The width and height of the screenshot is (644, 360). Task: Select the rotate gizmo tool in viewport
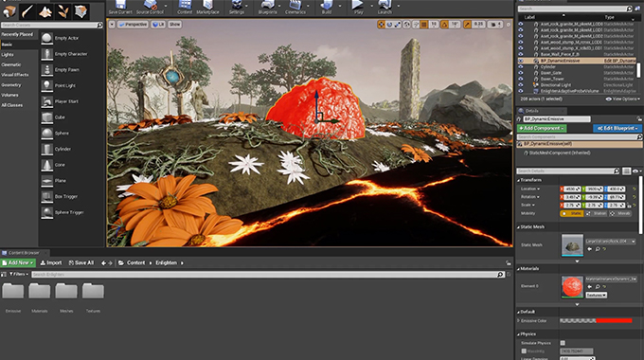389,25
